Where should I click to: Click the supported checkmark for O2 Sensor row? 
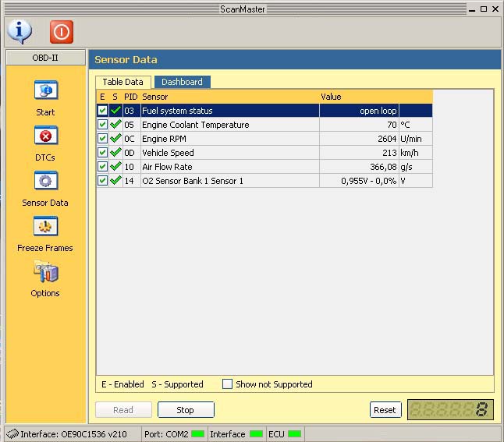tap(115, 181)
